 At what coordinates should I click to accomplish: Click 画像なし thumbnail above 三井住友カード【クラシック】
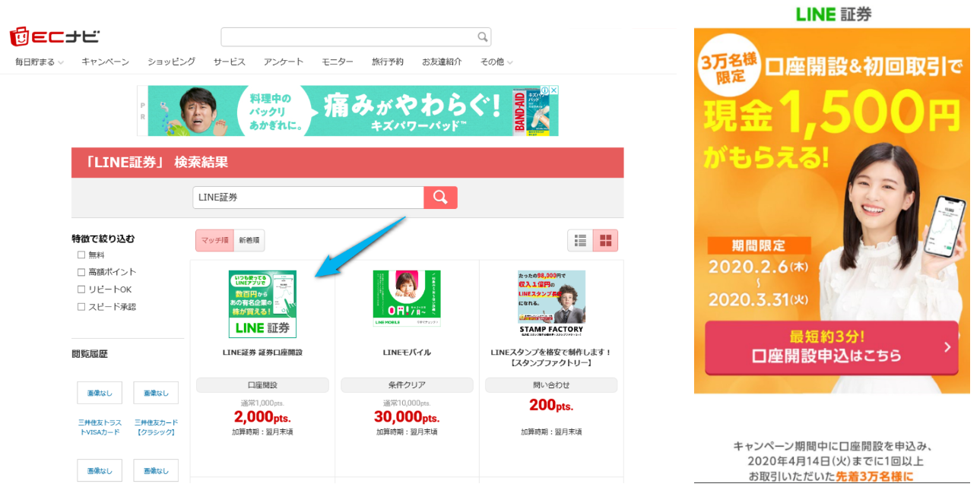(x=156, y=393)
